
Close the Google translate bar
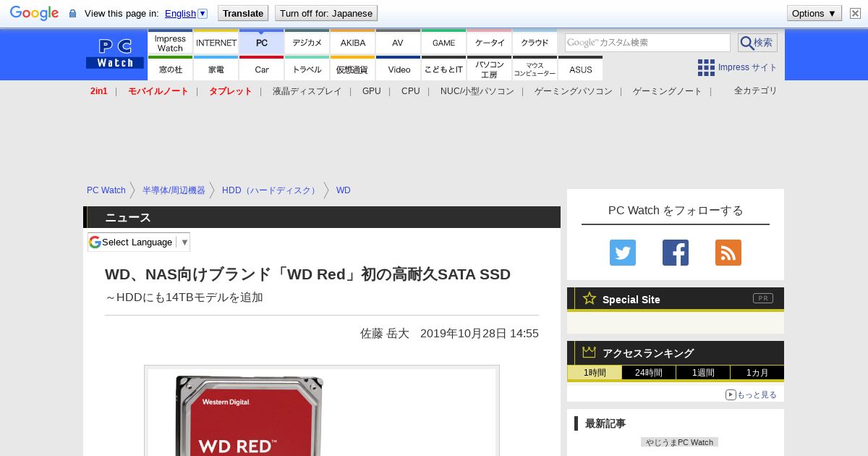(855, 13)
